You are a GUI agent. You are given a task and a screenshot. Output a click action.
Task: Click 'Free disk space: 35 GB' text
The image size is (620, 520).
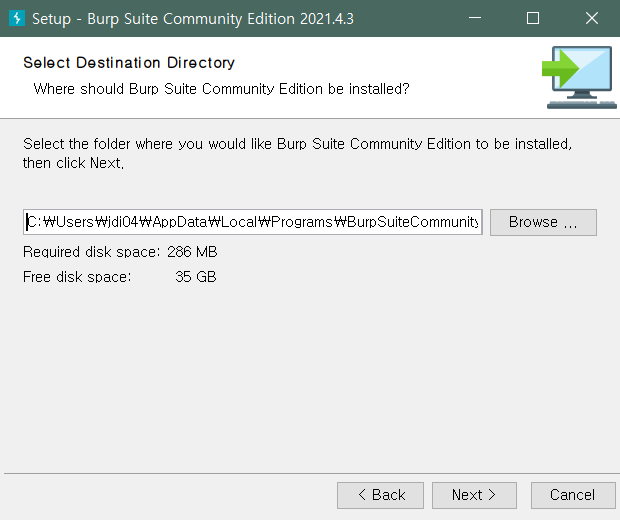120,277
